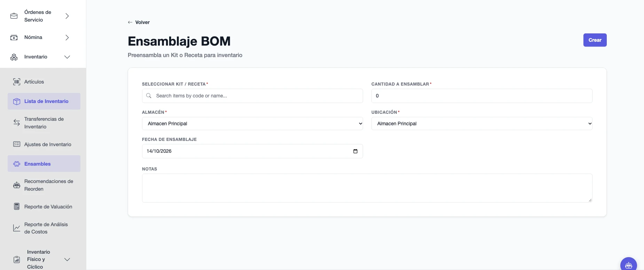Open Ensambles in the sidebar
Screen dimensions: 644x270
tap(44, 164)
